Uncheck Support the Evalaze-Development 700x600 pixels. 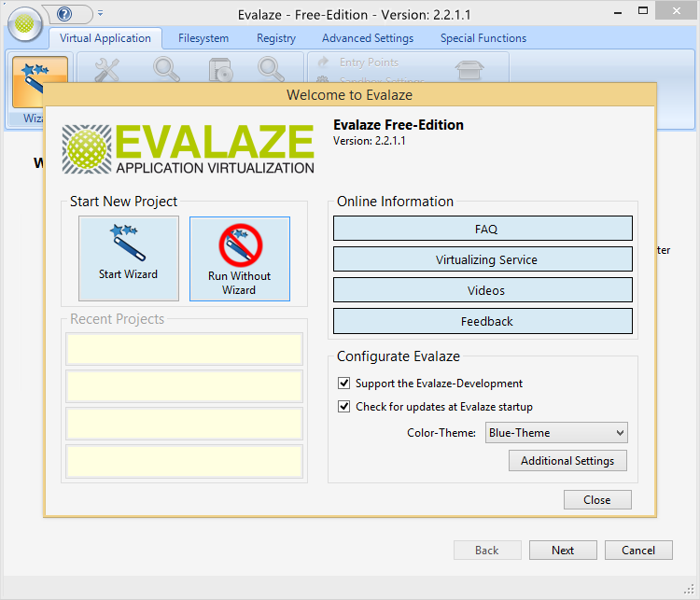pos(343,383)
